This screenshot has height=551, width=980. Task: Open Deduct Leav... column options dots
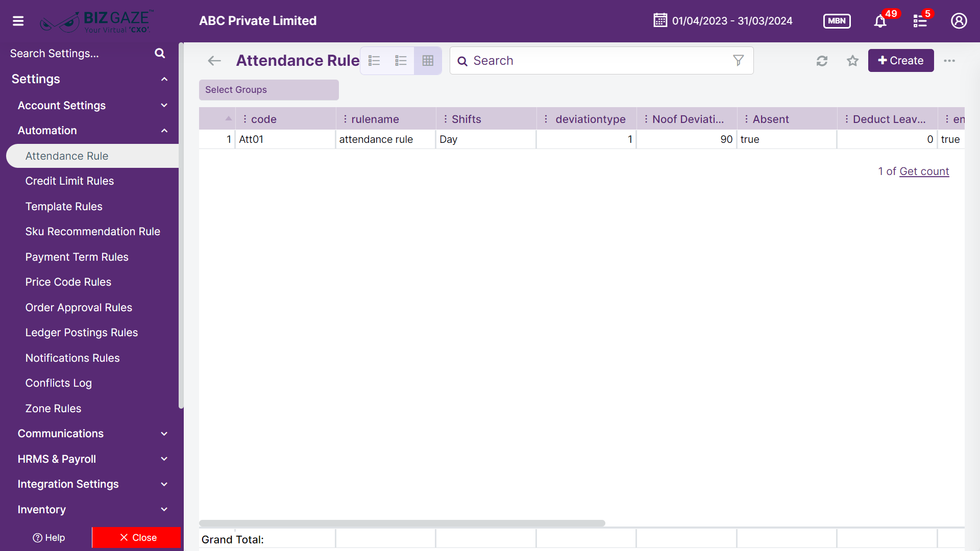[847, 119]
